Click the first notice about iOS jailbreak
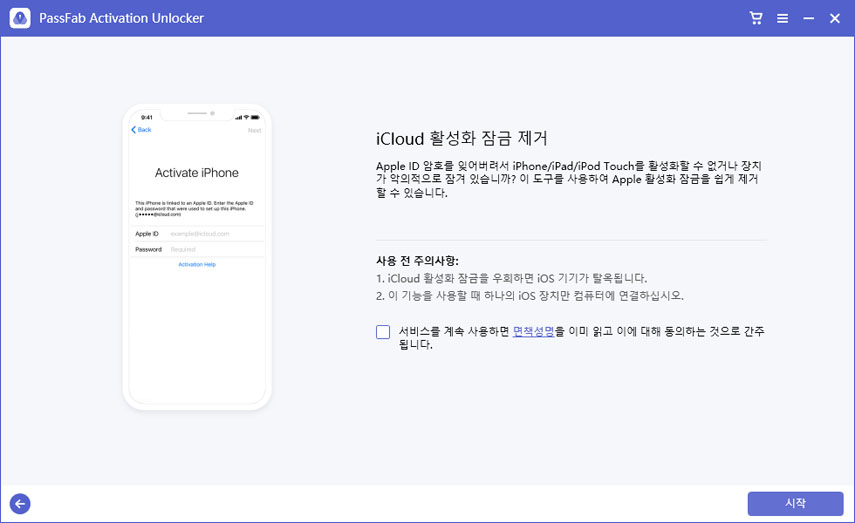855x523 pixels. (511, 278)
